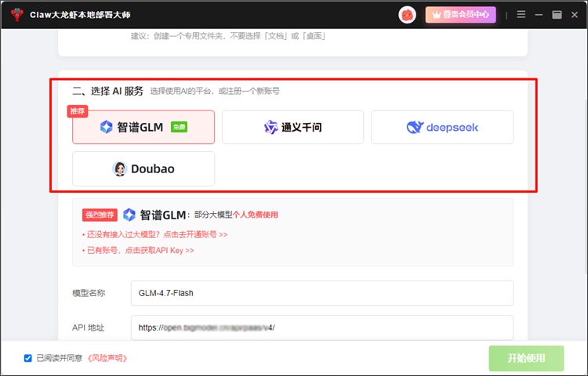Click the 智谱GLM logo in recommendation box
Image resolution: width=588 pixels, height=376 pixels.
(x=129, y=215)
